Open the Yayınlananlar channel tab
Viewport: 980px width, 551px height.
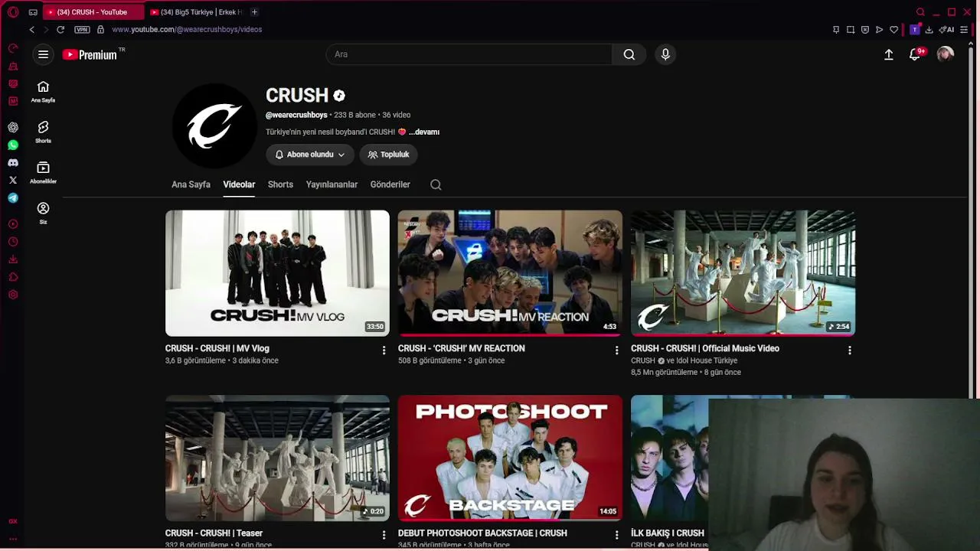(x=332, y=184)
